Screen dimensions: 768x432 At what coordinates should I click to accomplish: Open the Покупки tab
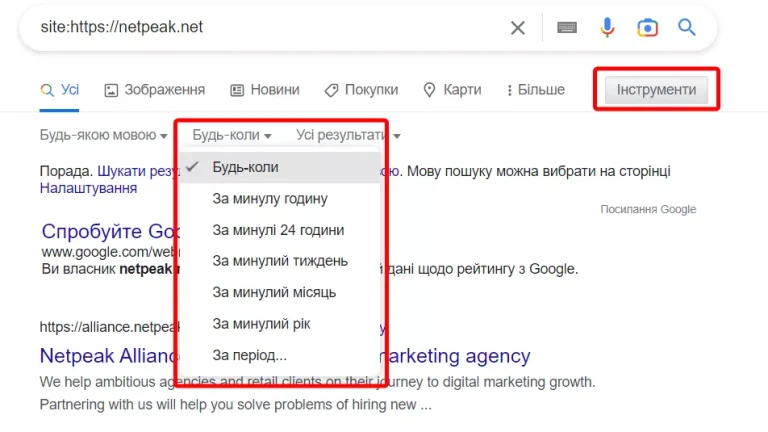coord(361,90)
